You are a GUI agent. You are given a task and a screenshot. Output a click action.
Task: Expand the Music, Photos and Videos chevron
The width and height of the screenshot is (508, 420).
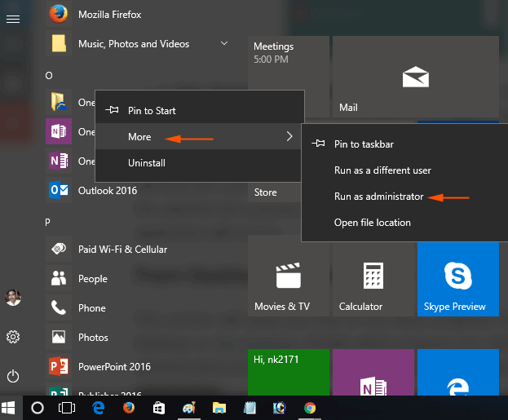pyautogui.click(x=224, y=43)
